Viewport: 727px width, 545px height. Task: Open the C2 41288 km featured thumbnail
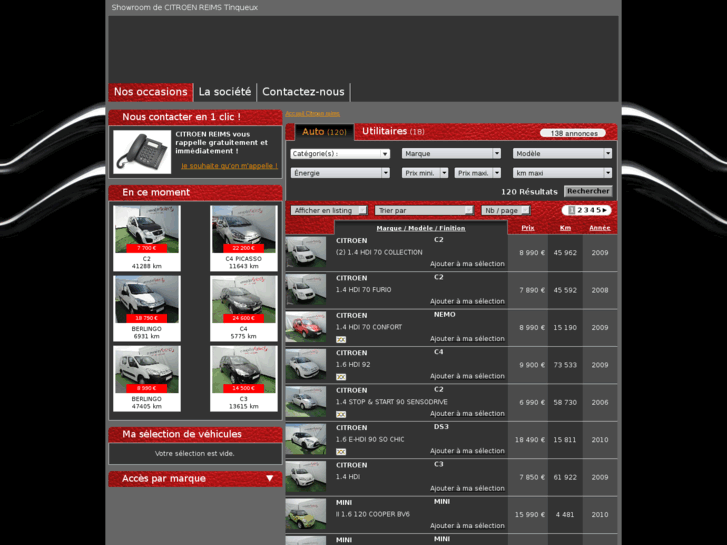click(x=147, y=238)
